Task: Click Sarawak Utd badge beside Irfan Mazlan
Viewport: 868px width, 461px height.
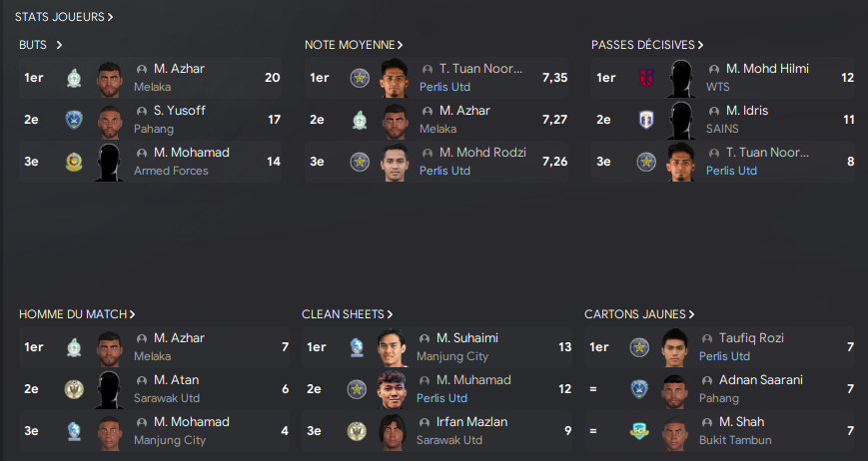Action: pyautogui.click(x=357, y=431)
